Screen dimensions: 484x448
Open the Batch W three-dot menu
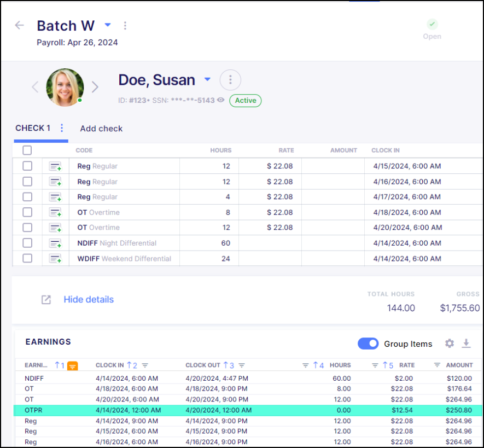click(125, 26)
